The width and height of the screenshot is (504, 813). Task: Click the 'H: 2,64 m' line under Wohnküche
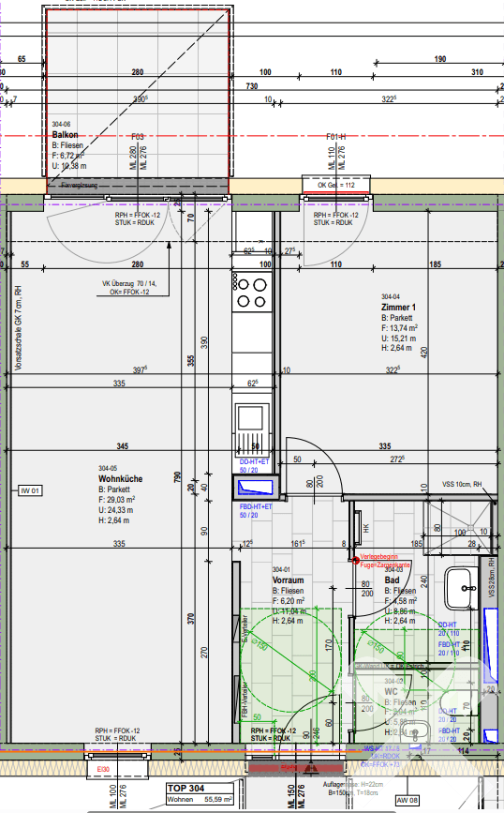[x=114, y=520]
